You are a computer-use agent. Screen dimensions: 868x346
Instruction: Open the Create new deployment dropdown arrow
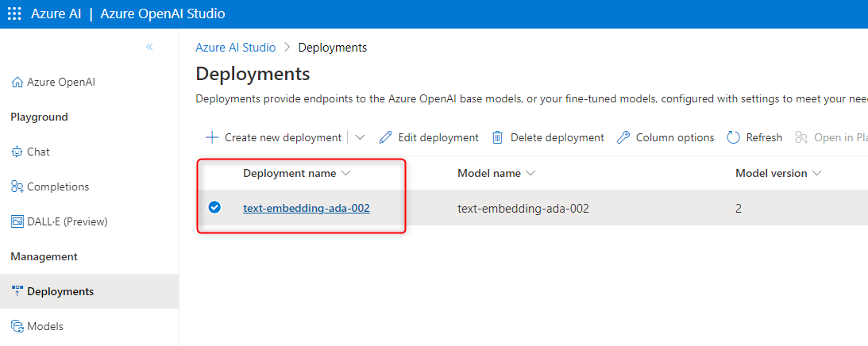coord(360,137)
